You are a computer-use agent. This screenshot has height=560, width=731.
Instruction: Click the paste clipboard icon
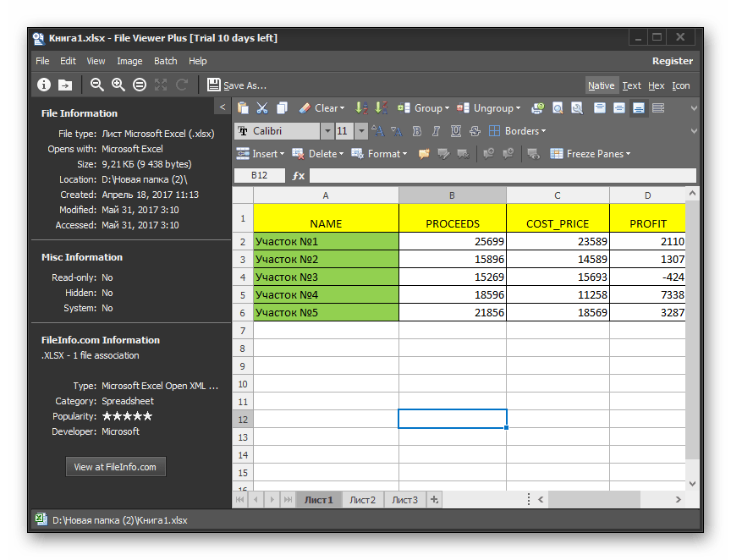[x=243, y=108]
